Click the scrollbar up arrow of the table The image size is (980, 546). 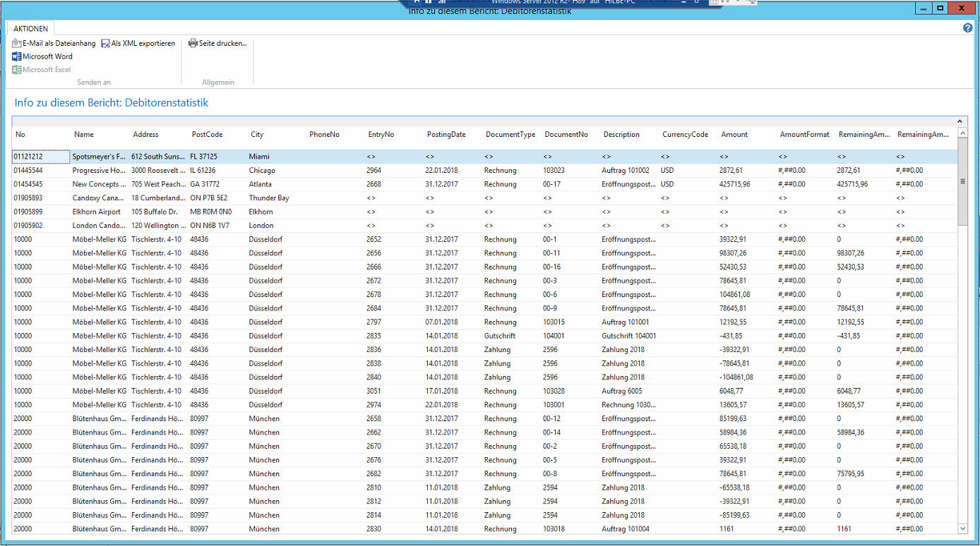(962, 133)
